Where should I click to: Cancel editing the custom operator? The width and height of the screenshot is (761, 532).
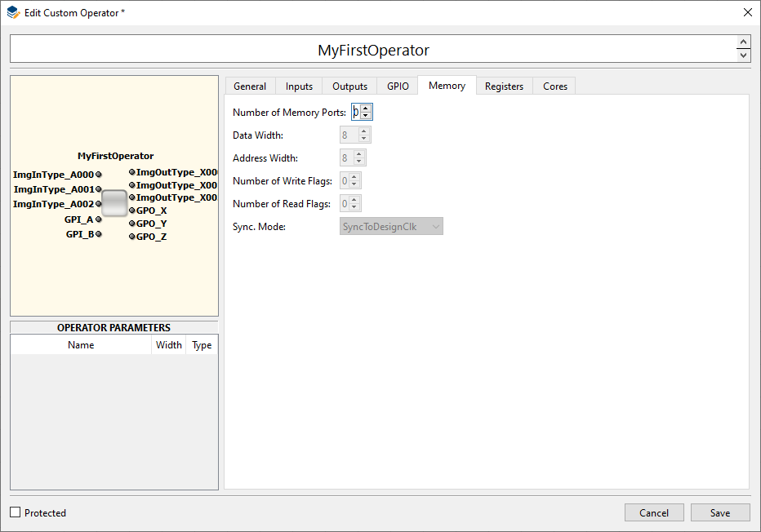654,512
